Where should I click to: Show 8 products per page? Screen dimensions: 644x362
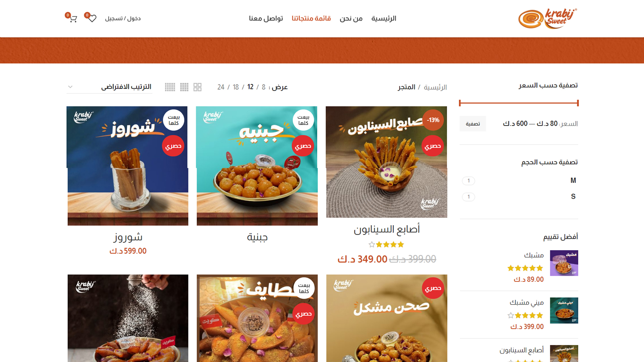(264, 87)
